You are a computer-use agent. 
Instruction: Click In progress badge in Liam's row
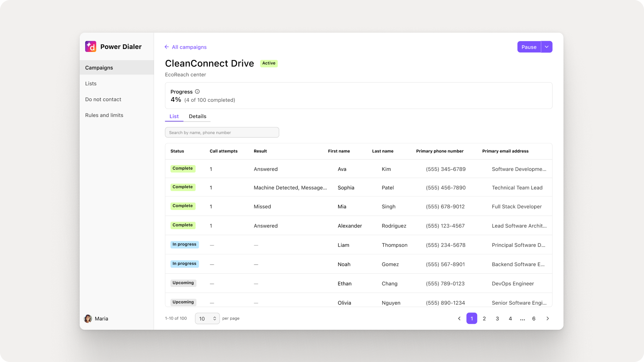(x=184, y=244)
